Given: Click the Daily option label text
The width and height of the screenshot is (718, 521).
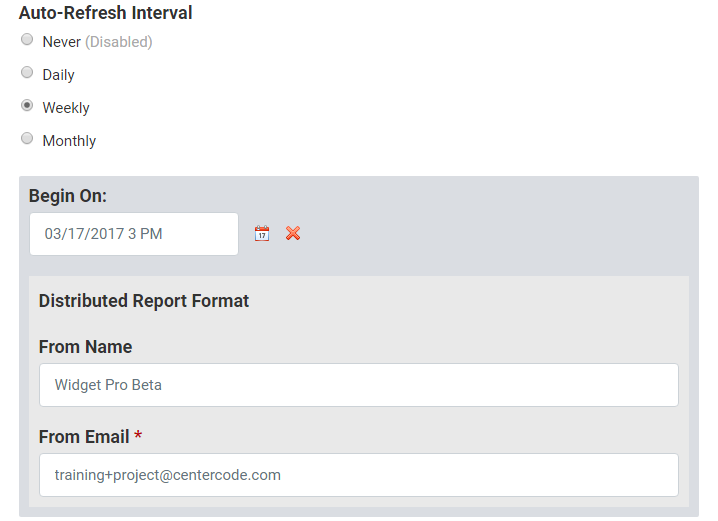Looking at the screenshot, I should pos(59,75).
